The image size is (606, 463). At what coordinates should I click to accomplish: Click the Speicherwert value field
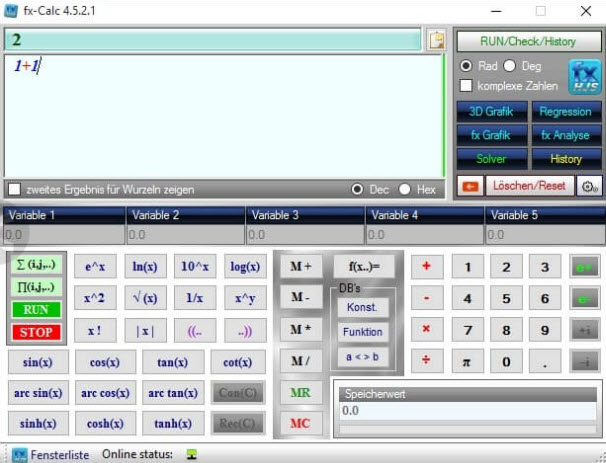(468, 411)
